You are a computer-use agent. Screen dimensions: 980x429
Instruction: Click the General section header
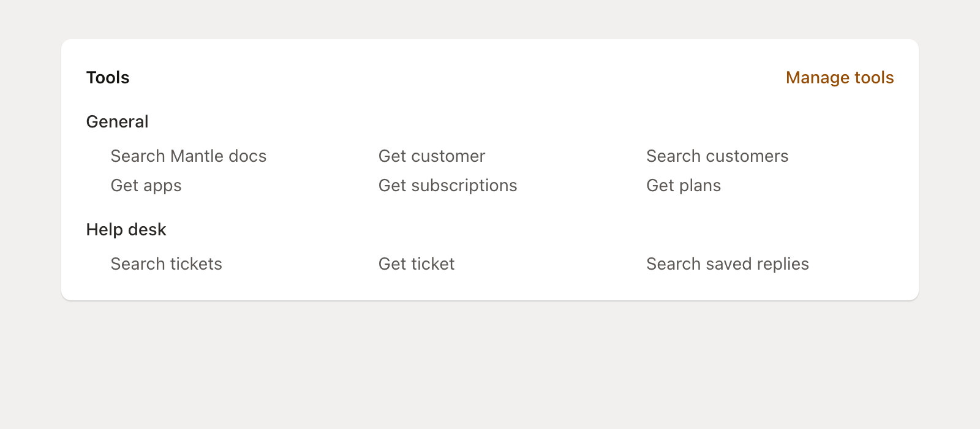pyautogui.click(x=117, y=122)
